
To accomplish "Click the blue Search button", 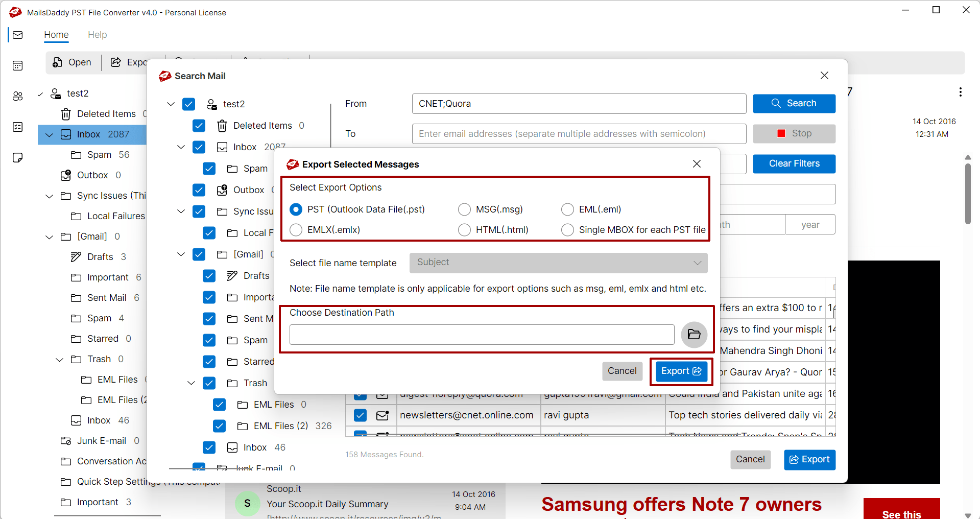I will pyautogui.click(x=794, y=103).
